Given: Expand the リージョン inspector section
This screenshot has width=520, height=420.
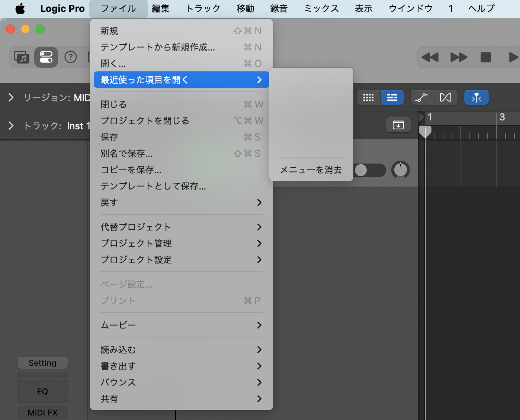Looking at the screenshot, I should 11,98.
